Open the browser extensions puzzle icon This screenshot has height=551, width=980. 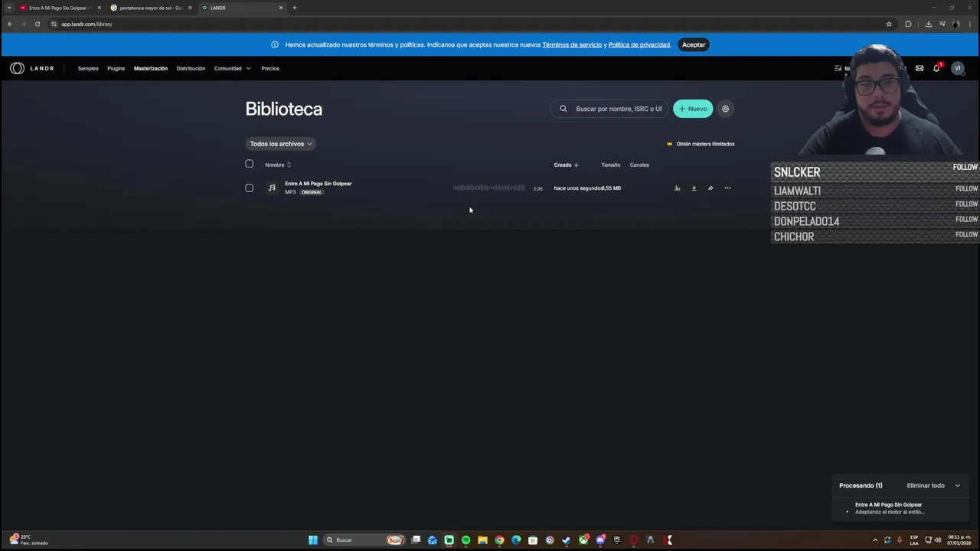(909, 24)
